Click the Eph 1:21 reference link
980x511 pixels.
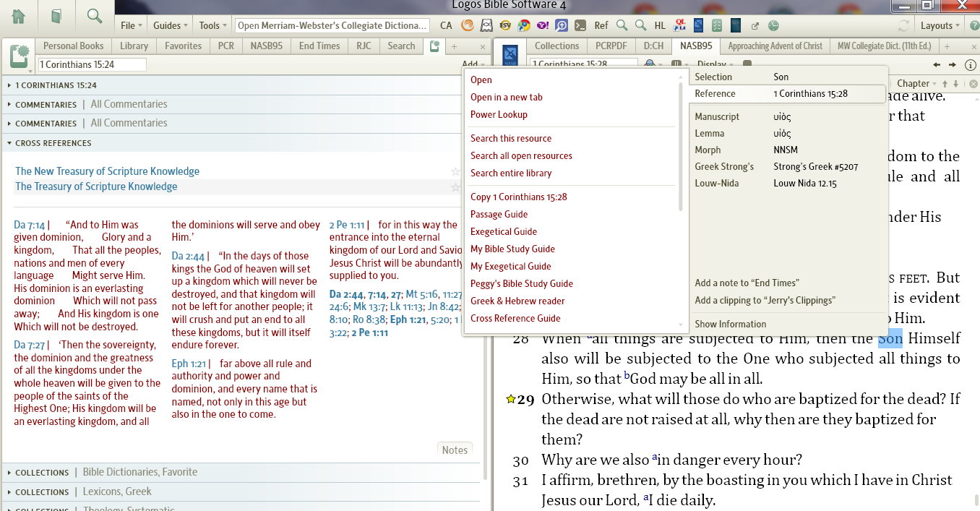[x=189, y=364]
